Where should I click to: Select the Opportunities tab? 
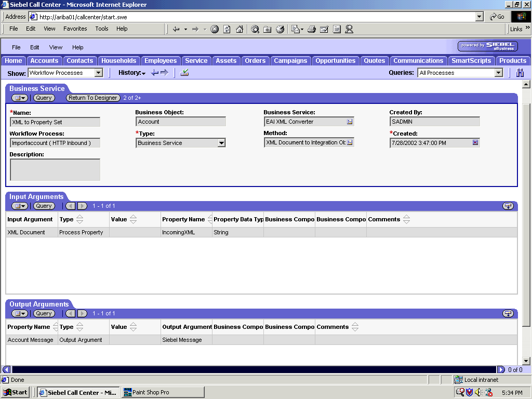click(336, 60)
